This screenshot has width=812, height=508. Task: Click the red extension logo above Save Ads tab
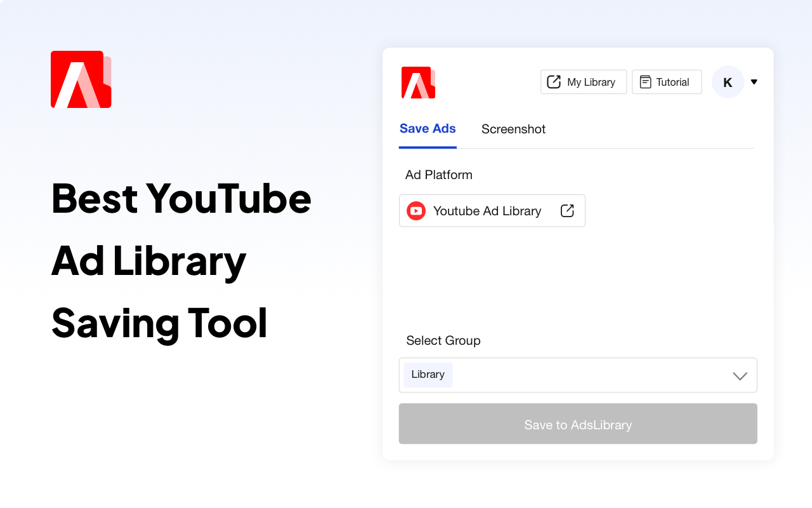(x=417, y=83)
